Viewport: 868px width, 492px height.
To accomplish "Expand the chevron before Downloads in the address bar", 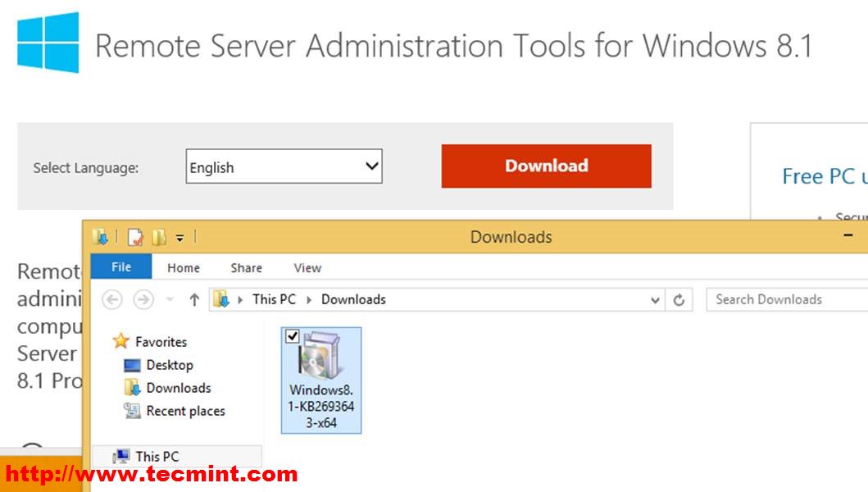I will point(309,300).
